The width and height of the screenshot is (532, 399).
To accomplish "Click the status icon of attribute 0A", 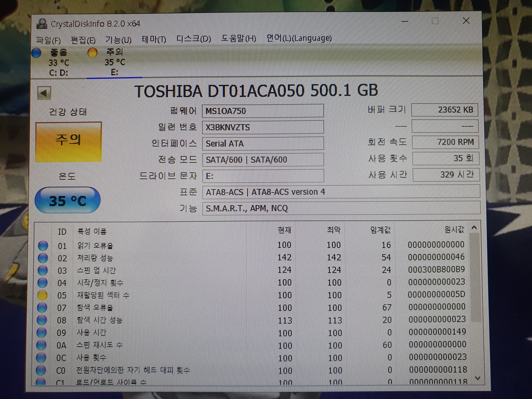I will (x=41, y=345).
